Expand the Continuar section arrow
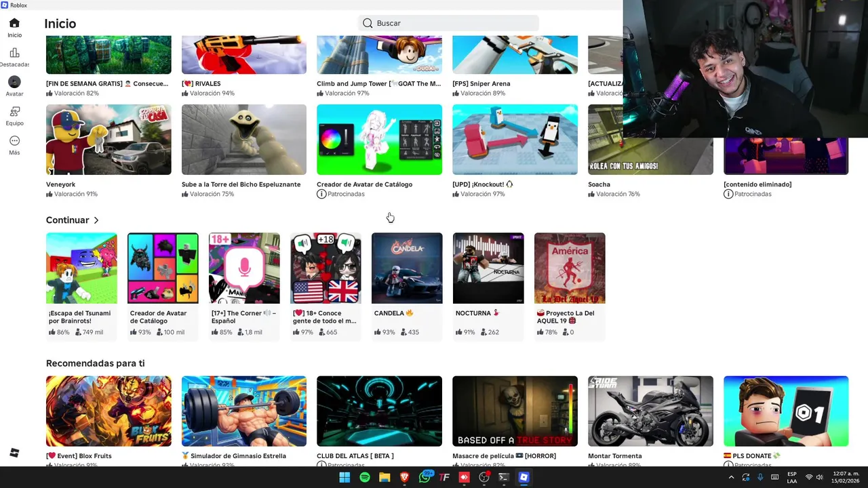 click(96, 220)
